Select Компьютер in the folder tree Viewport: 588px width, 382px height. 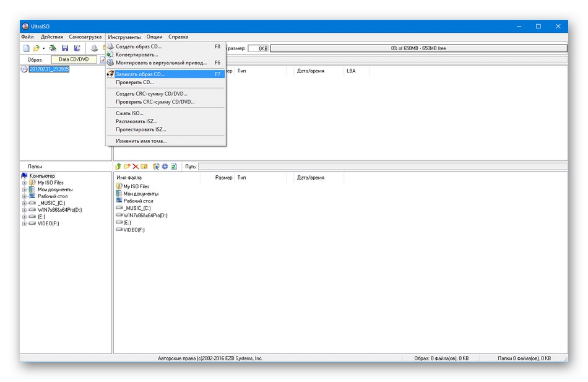tap(42, 176)
